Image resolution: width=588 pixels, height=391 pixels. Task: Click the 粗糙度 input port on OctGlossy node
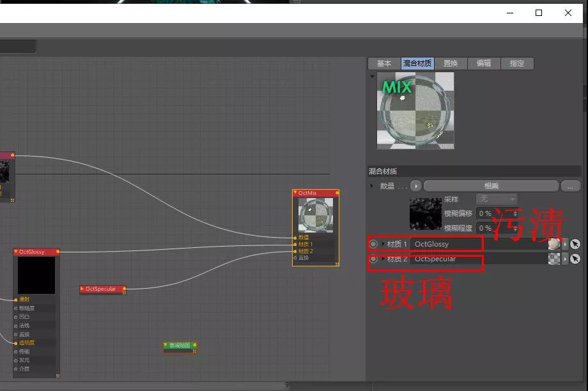(16, 308)
